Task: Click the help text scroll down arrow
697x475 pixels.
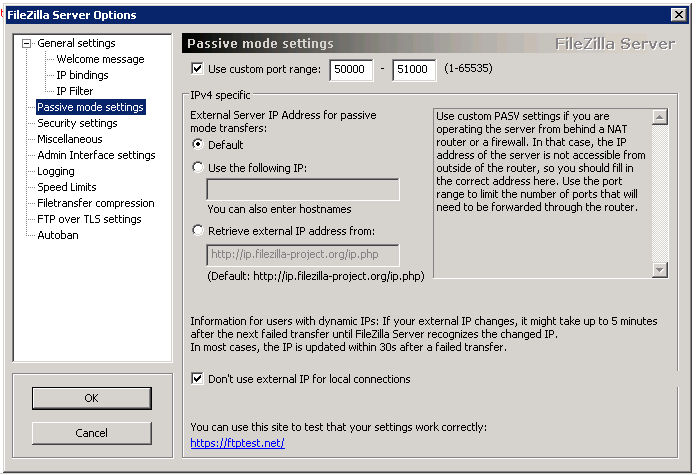Action: coord(660,270)
